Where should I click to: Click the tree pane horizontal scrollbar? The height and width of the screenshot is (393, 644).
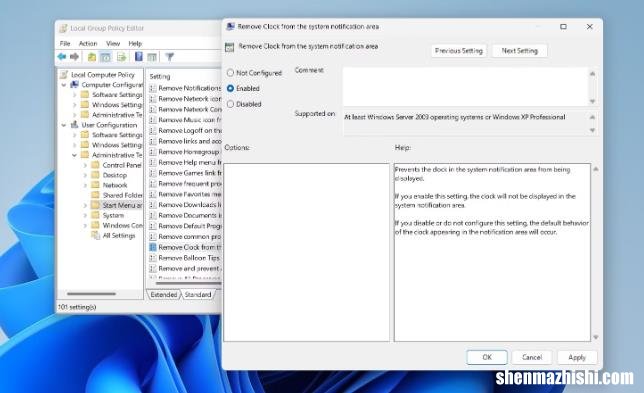pos(91,294)
